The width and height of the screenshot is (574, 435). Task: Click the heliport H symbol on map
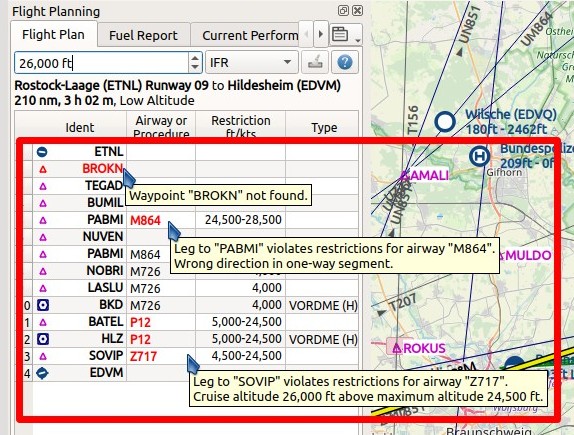[x=480, y=156]
